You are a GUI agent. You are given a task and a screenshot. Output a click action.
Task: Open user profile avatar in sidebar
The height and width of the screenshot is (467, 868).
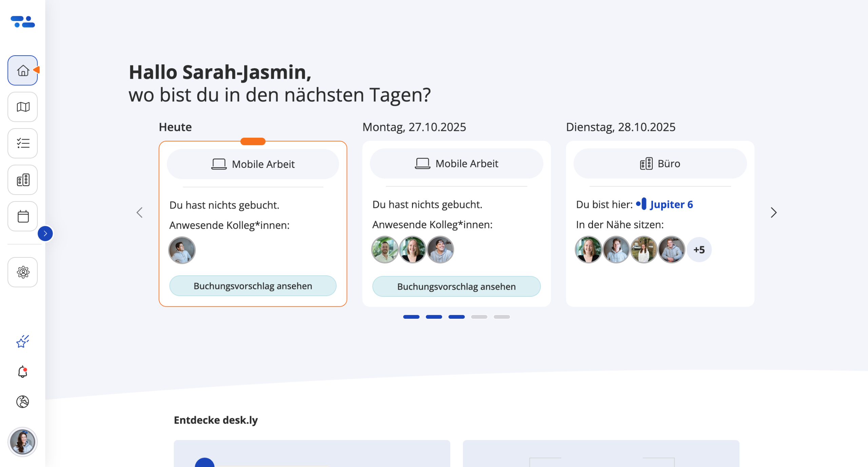pyautogui.click(x=23, y=442)
